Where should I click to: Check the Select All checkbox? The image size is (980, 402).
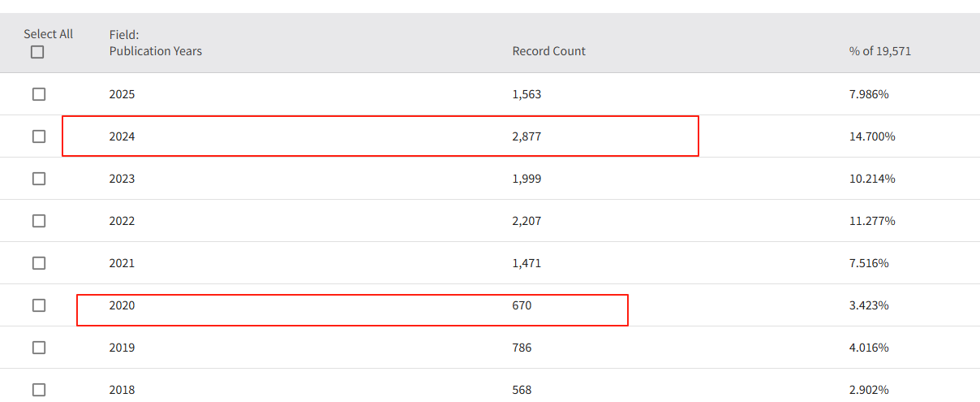coord(37,52)
